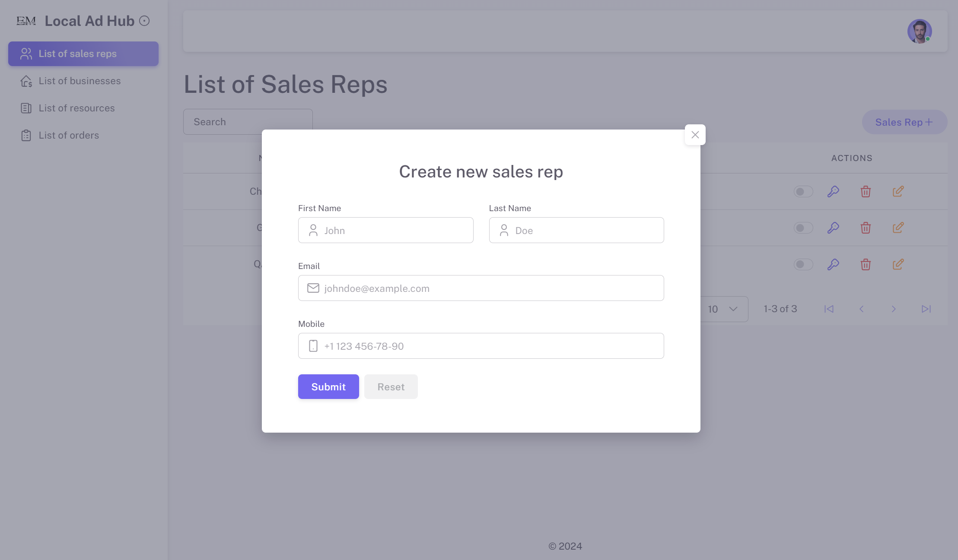Viewport: 958px width, 560px height.
Task: Open rows per page dropdown showing 10
Action: (x=724, y=309)
